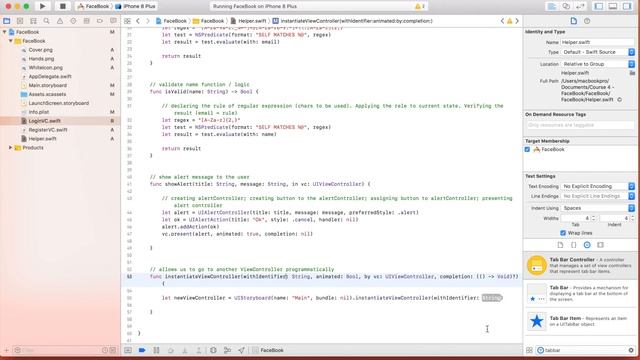Collapse the debug area with bottom-left button
The height and width of the screenshot is (360, 640).
(128, 350)
